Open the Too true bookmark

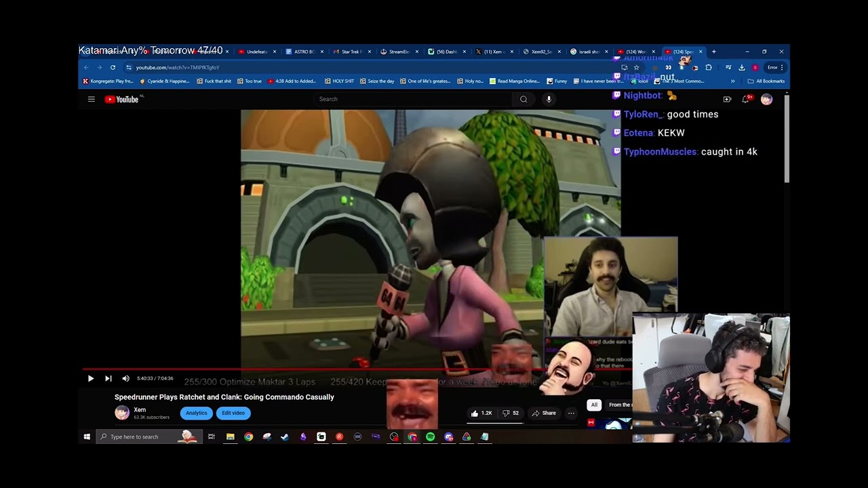[249, 81]
